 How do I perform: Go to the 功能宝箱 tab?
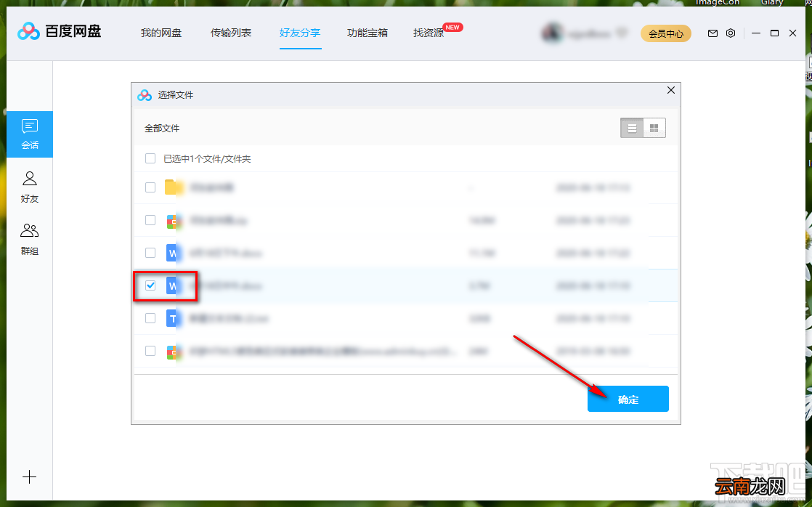[368, 33]
